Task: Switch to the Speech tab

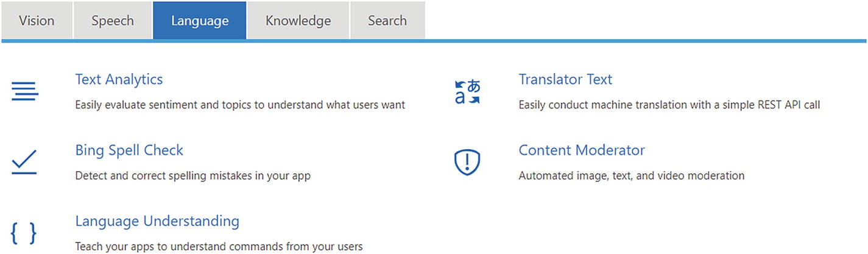Action: 113,21
